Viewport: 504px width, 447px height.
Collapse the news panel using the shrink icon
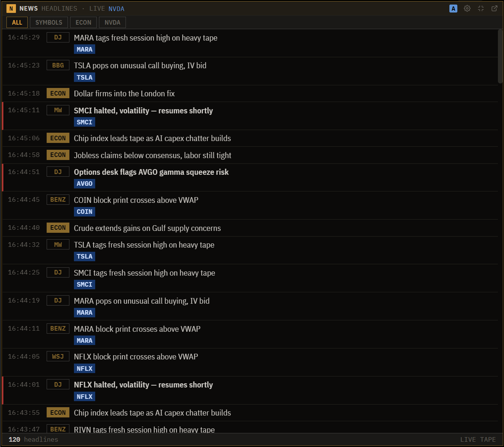(x=481, y=8)
